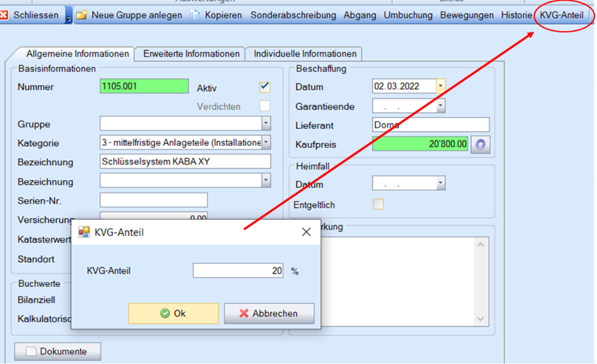Select the Allgemeine Informationen tab
This screenshot has height=364, width=597.
(x=77, y=54)
